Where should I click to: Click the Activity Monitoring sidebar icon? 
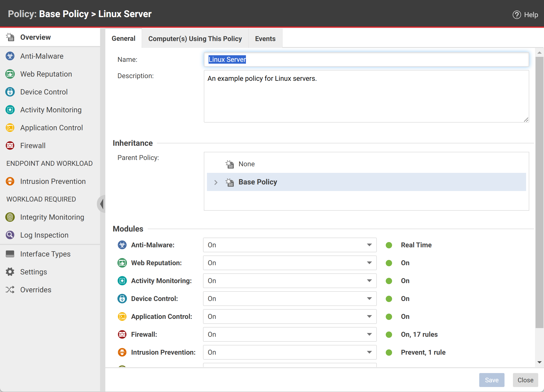pyautogui.click(x=10, y=110)
